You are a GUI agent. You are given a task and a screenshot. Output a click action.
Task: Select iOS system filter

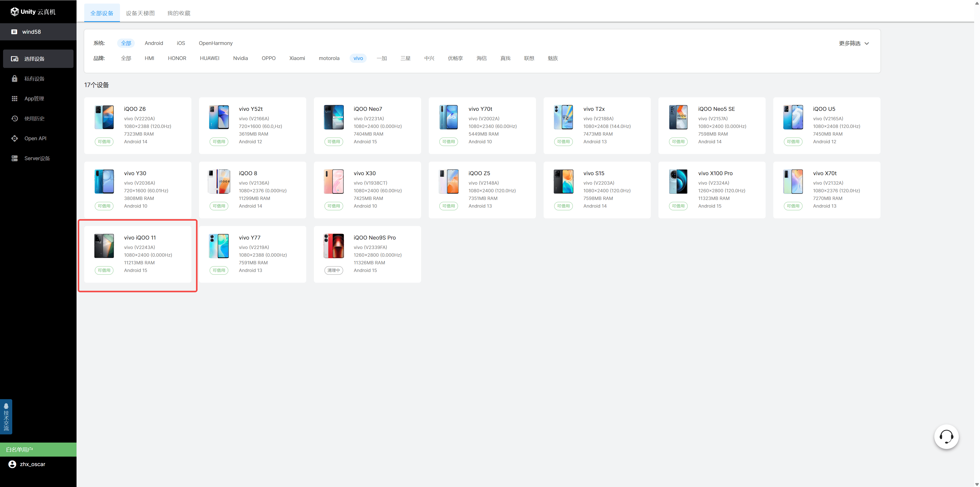[181, 43]
